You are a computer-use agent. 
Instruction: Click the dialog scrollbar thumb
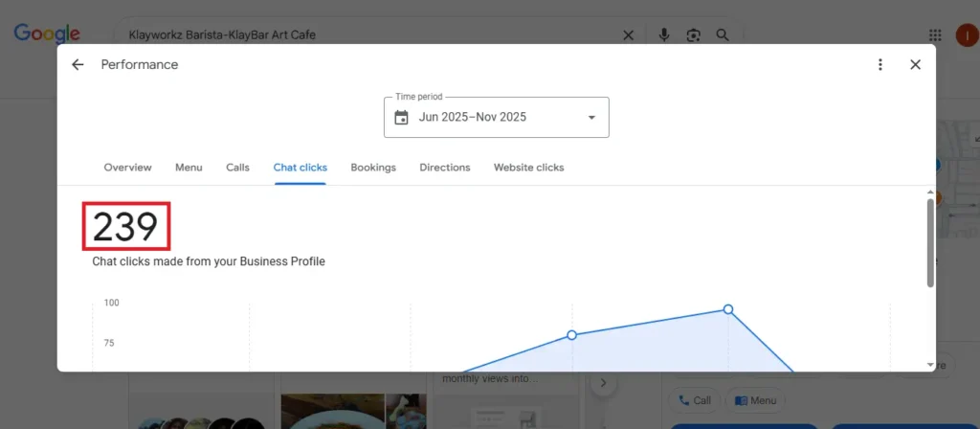click(930, 243)
